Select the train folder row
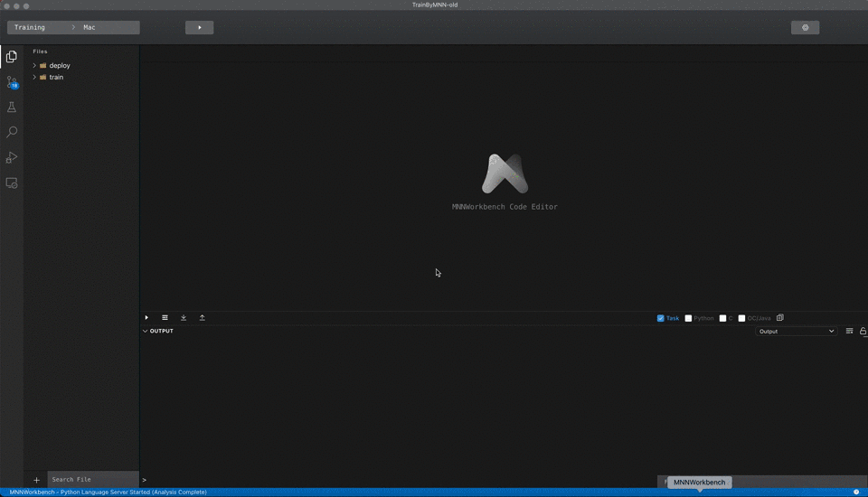 [x=81, y=77]
